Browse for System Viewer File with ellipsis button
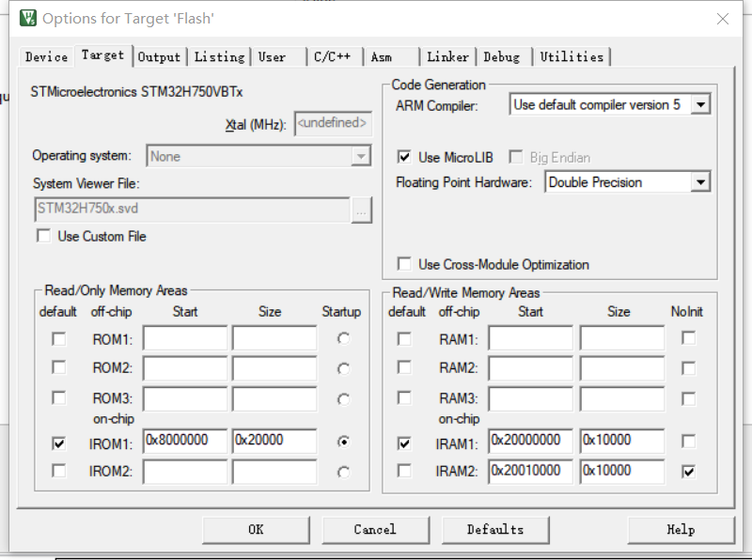Image resolution: width=752 pixels, height=560 pixels. click(362, 210)
